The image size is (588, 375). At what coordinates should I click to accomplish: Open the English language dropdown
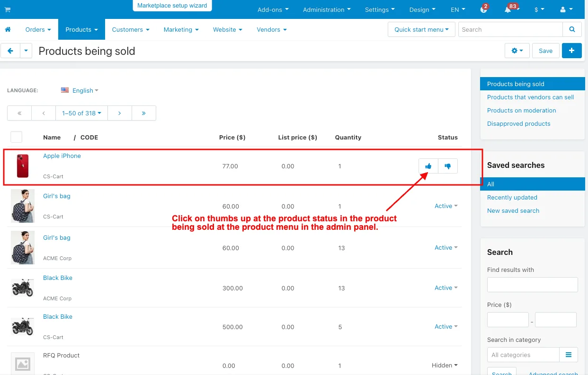pos(80,90)
